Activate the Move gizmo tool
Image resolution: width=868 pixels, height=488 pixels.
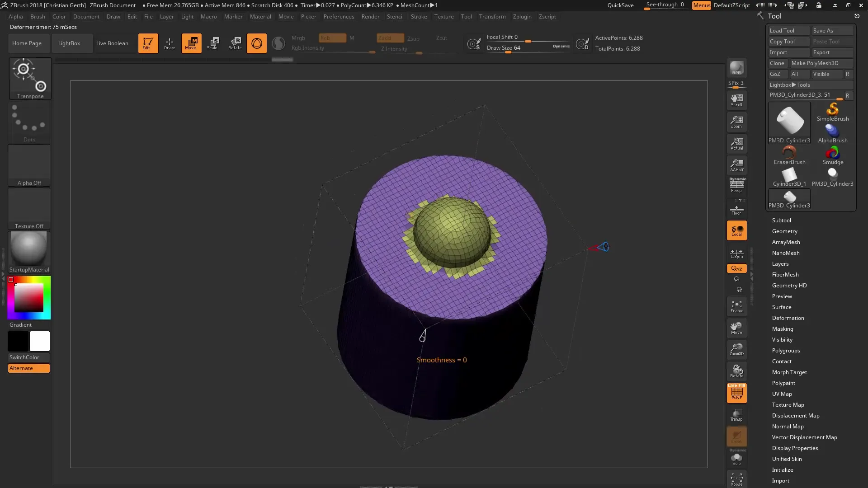pos(191,43)
